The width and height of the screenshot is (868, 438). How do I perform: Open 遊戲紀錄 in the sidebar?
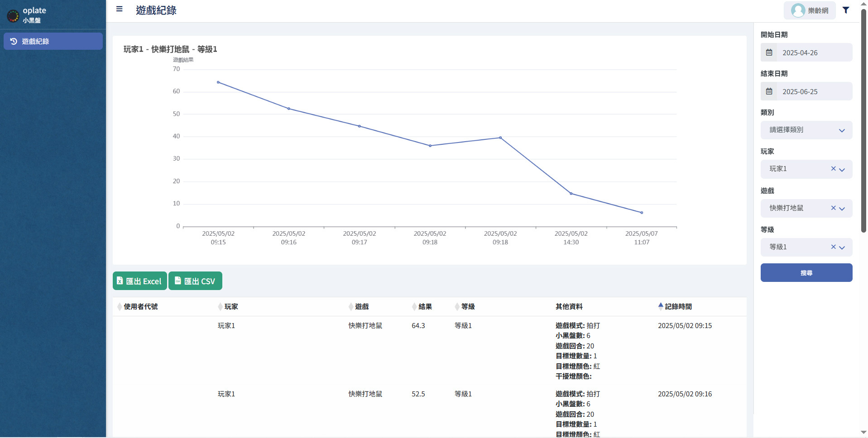[53, 41]
